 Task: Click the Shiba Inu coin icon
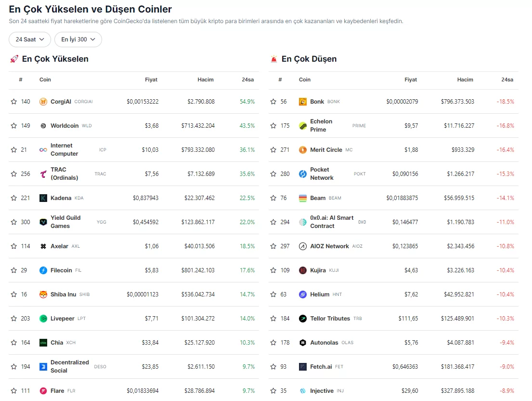pyautogui.click(x=43, y=294)
